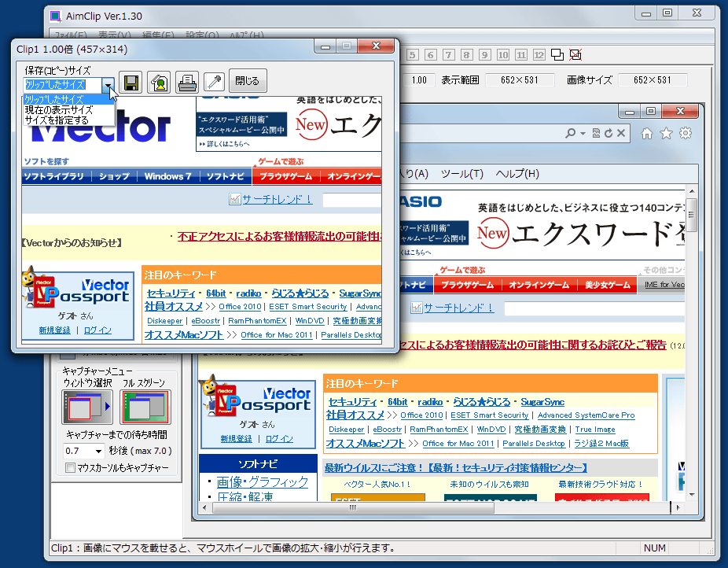The height and width of the screenshot is (568, 728).
Task: Click the printer icon in Clip1
Action: click(x=187, y=82)
